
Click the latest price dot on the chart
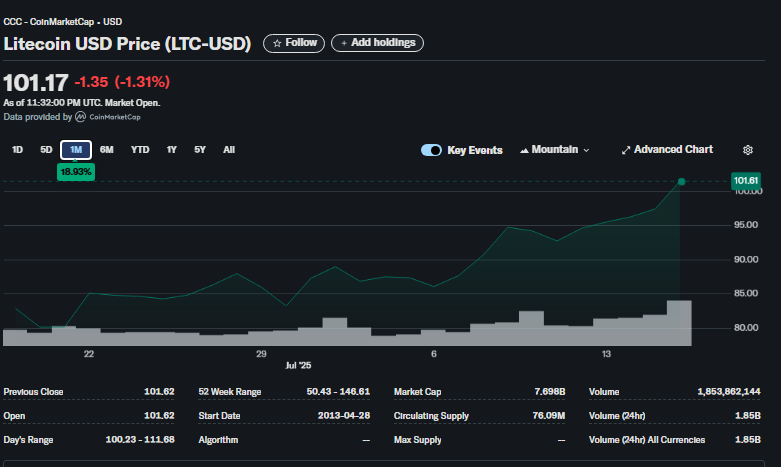pos(681,182)
